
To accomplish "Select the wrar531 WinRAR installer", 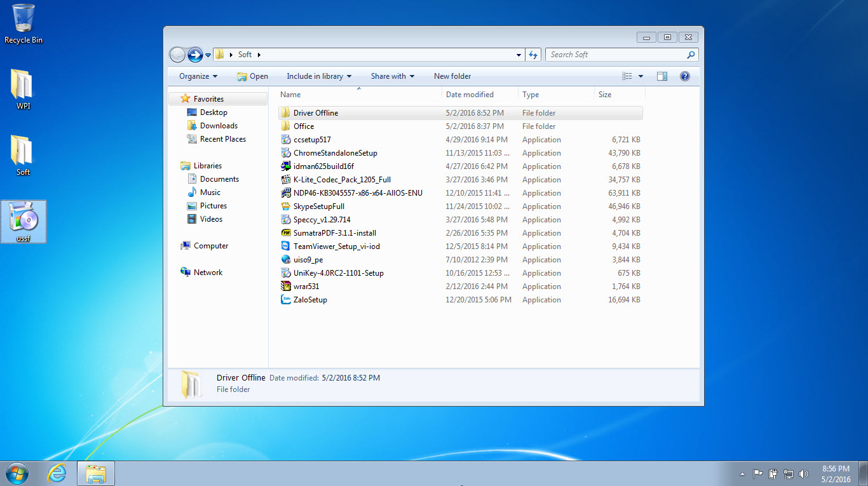I will pos(306,286).
